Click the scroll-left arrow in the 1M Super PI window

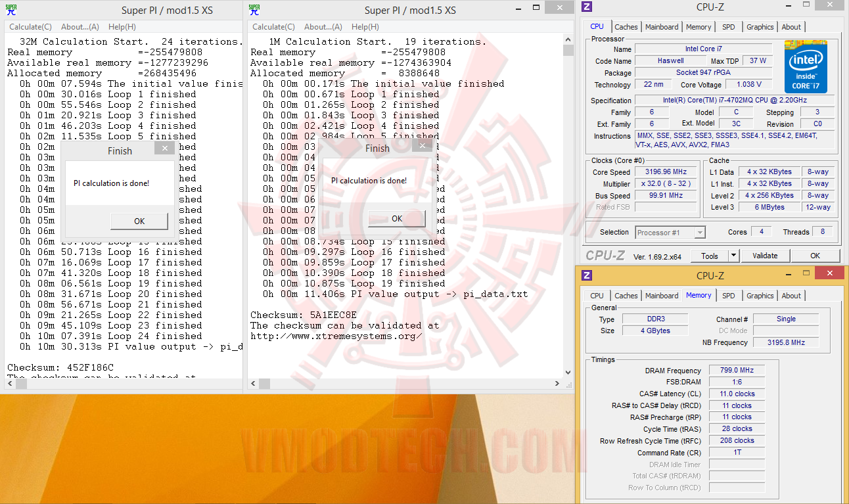(254, 384)
